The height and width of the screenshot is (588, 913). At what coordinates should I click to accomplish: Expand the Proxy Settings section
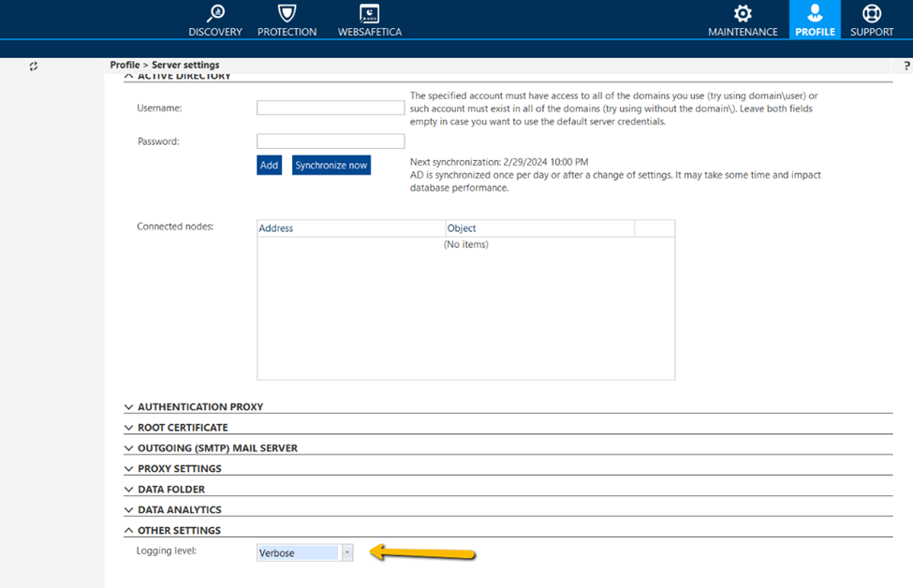click(129, 468)
